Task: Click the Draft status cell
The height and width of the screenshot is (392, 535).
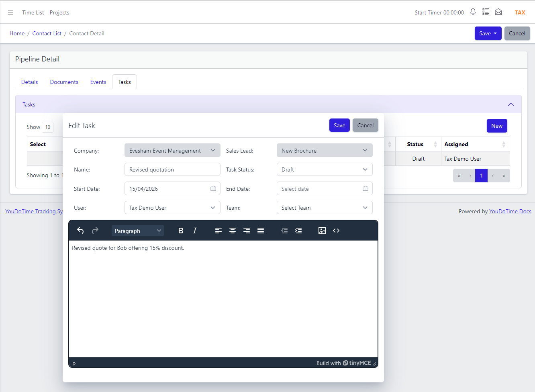Action: click(418, 159)
